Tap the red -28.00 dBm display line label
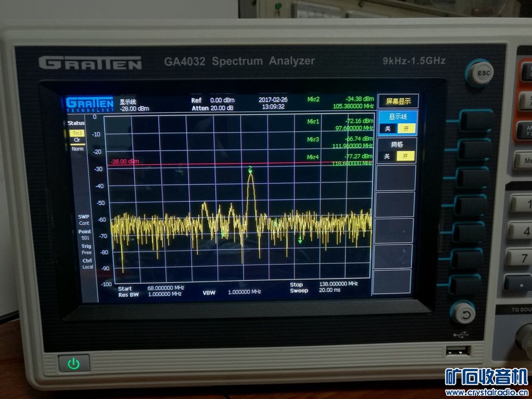This screenshot has width=532, height=399. coord(125,162)
